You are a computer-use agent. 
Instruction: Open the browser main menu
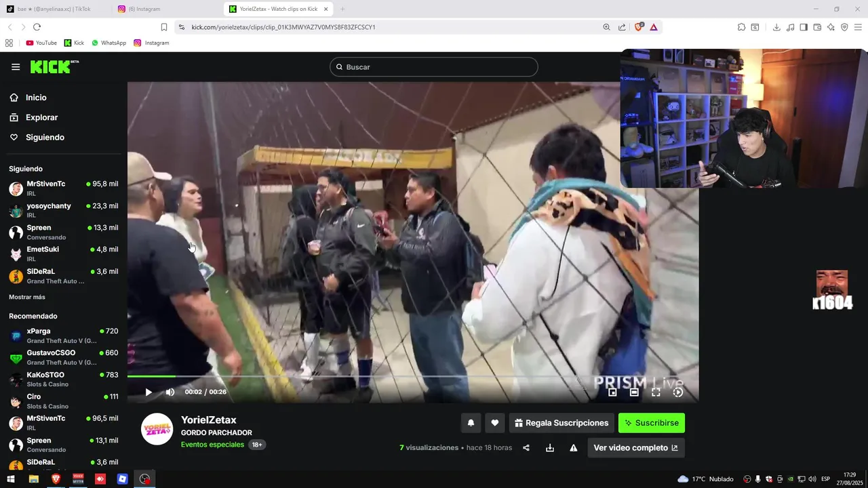[859, 27]
